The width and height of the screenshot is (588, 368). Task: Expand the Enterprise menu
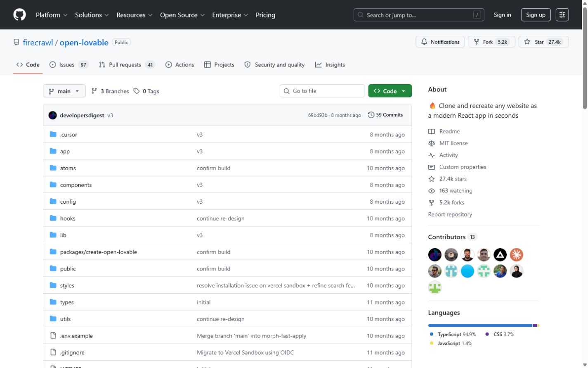tap(230, 15)
